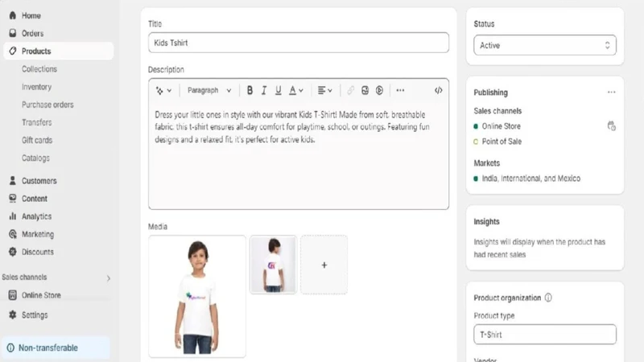Open the Status dropdown showing Active
Viewport: 644px width, 362px height.
(x=545, y=45)
